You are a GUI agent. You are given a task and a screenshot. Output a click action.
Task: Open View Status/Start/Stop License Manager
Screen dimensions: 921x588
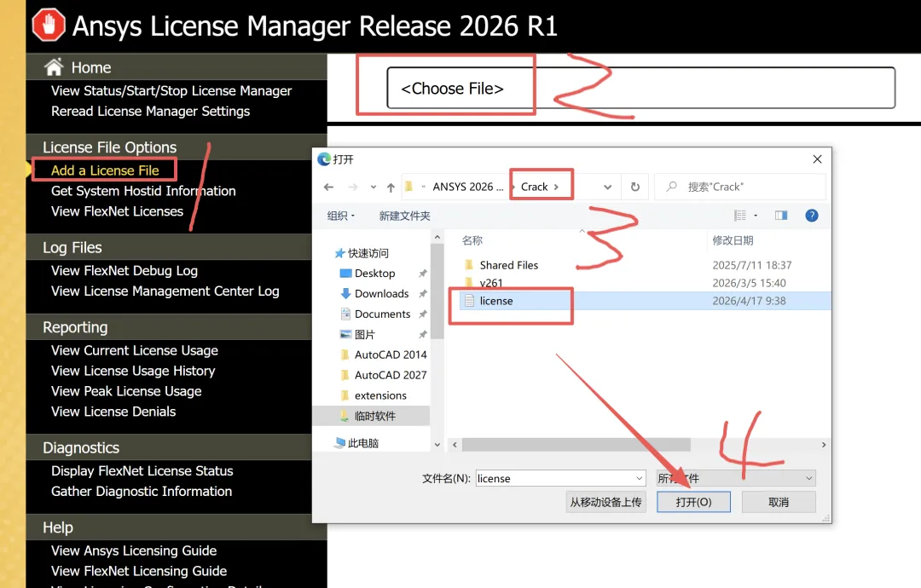pyautogui.click(x=171, y=90)
